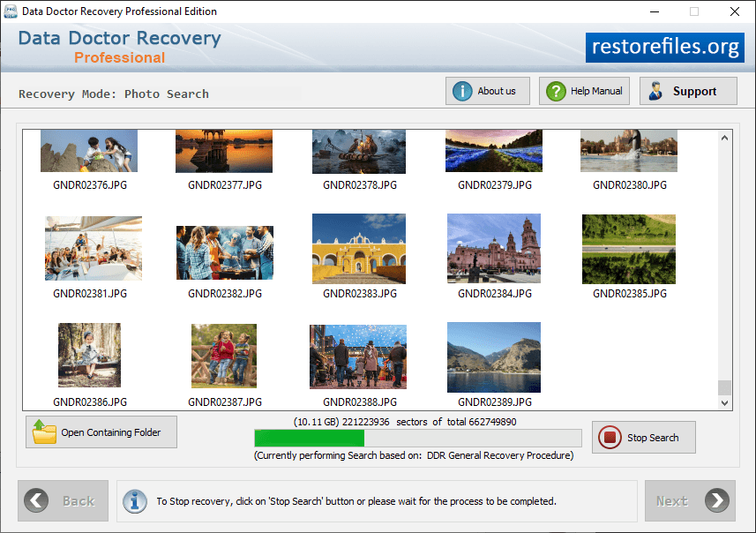Click the Next arrow icon
The height and width of the screenshot is (533, 756).
click(x=717, y=500)
